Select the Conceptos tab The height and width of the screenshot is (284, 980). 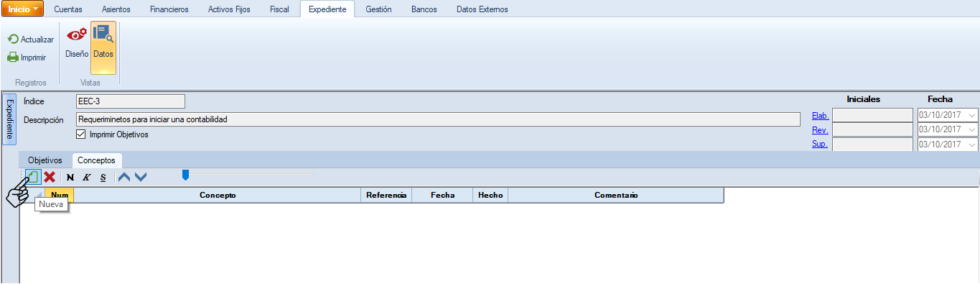point(98,160)
